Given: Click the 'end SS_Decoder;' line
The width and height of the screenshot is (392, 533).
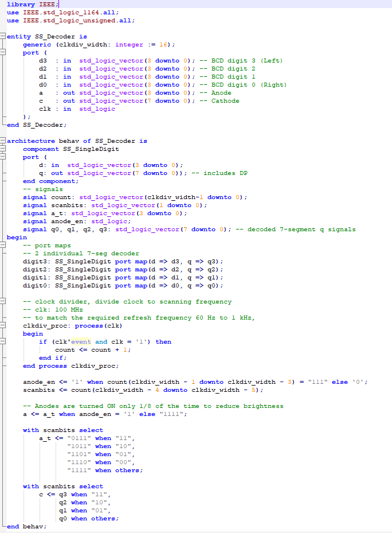Looking at the screenshot, I should point(37,125).
